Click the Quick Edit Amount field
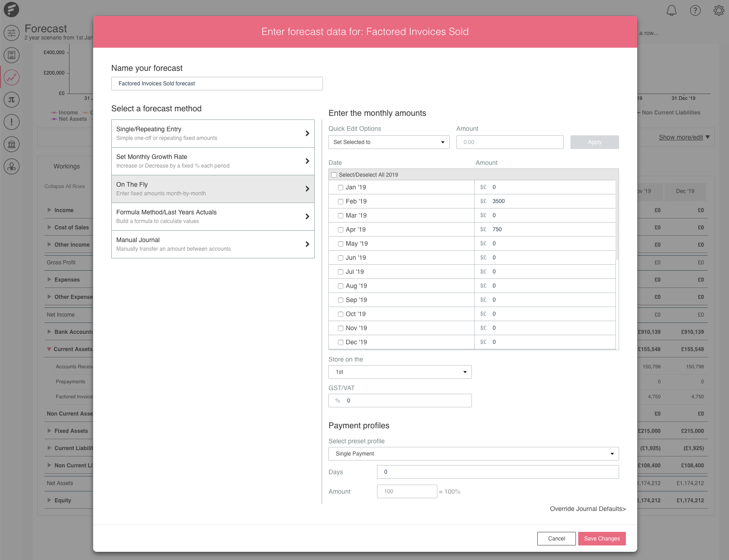The image size is (729, 560). 510,142
